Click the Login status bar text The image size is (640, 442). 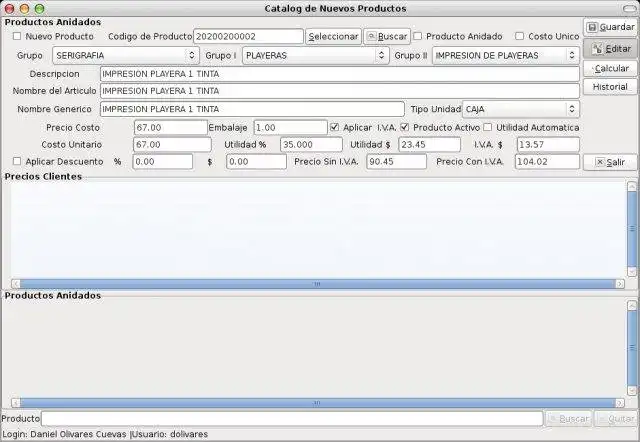[x=105, y=434]
